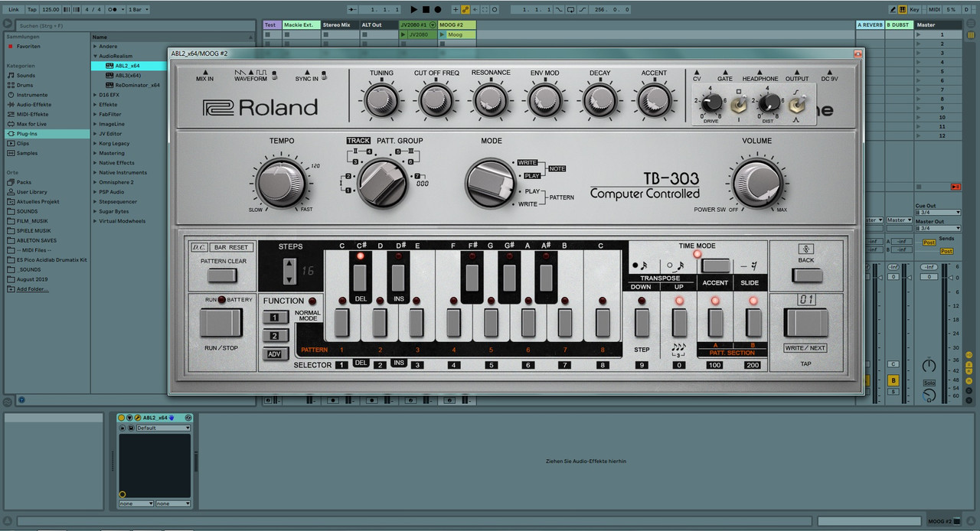Click the VOLUME knob on the TB-303

(x=756, y=182)
